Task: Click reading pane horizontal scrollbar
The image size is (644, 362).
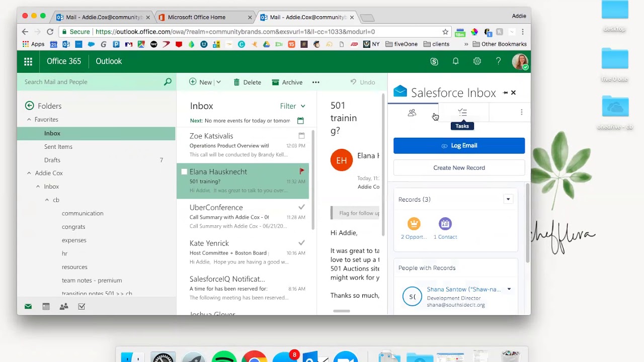Action: [342, 311]
